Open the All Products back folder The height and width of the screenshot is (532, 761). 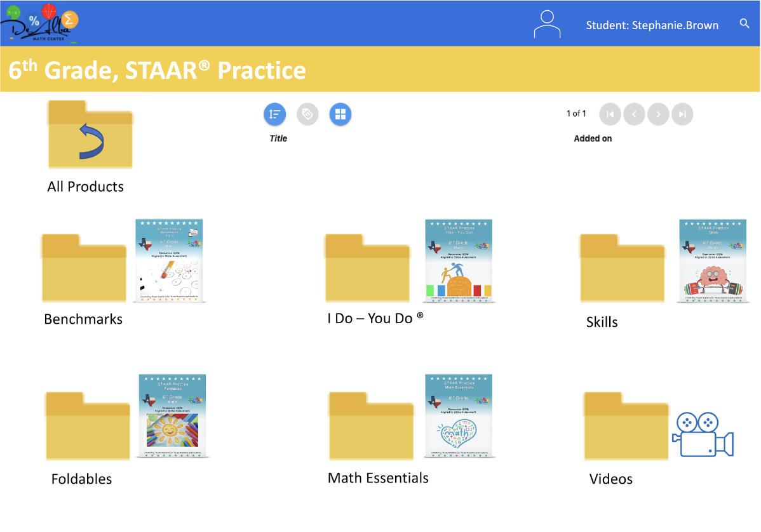[90, 135]
